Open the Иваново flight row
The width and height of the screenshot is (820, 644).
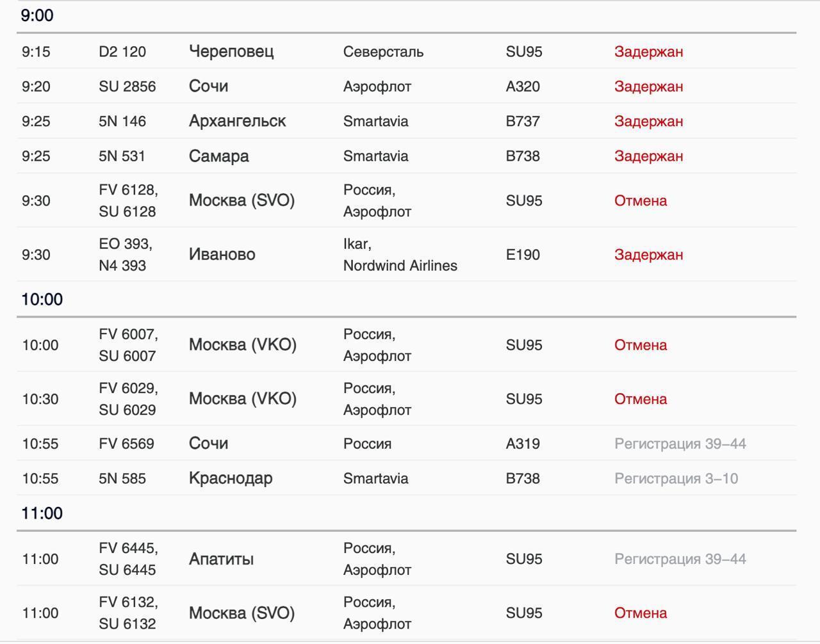[222, 255]
